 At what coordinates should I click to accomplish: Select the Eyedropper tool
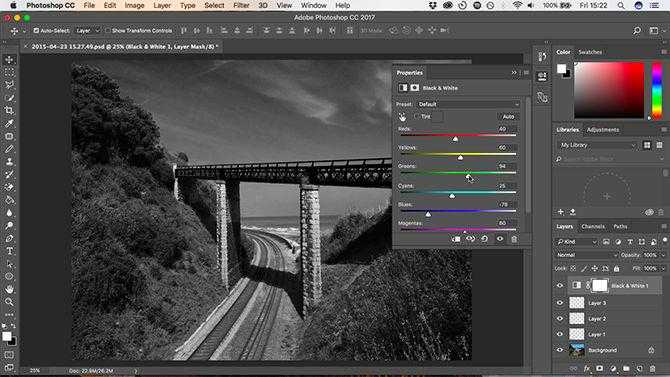tap(9, 123)
